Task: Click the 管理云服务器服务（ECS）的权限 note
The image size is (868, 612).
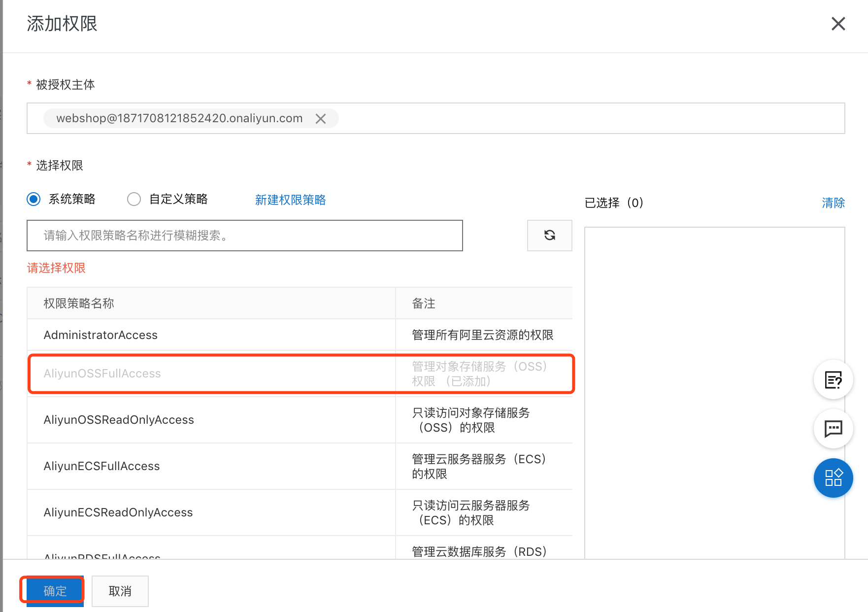Action: [479, 466]
